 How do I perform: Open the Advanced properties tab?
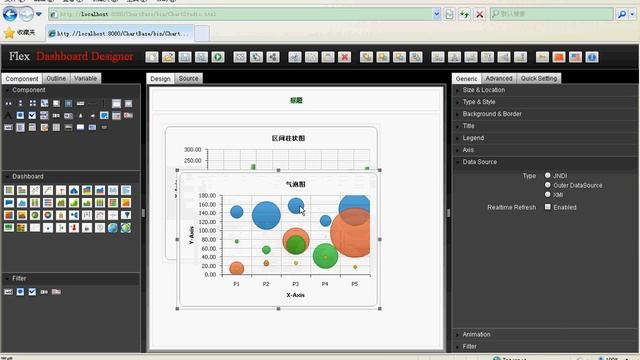(x=499, y=78)
